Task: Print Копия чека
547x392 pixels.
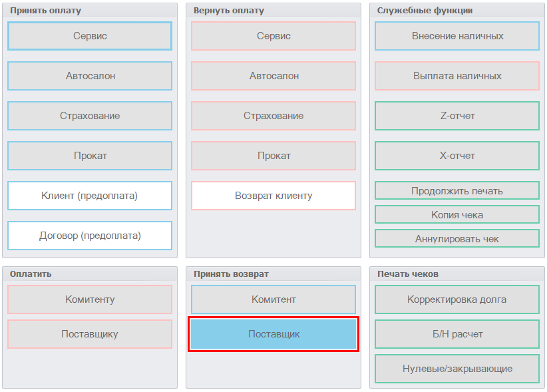Action: tap(457, 214)
